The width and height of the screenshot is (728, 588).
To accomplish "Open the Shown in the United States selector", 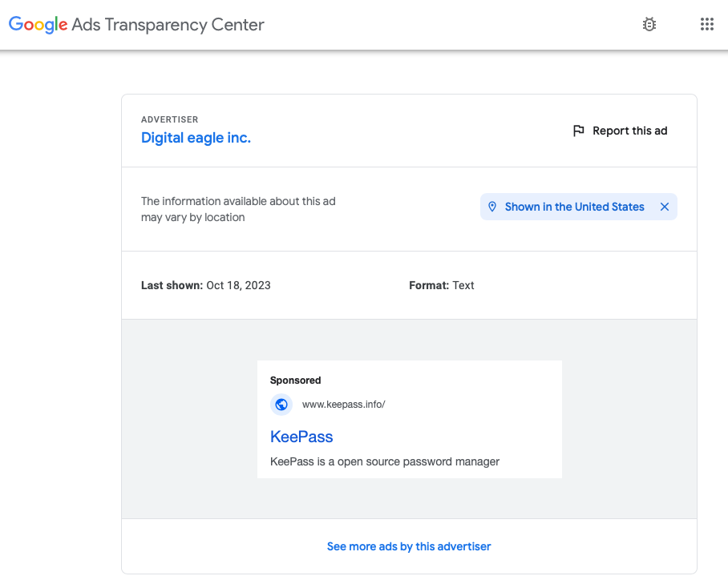I will click(x=574, y=207).
